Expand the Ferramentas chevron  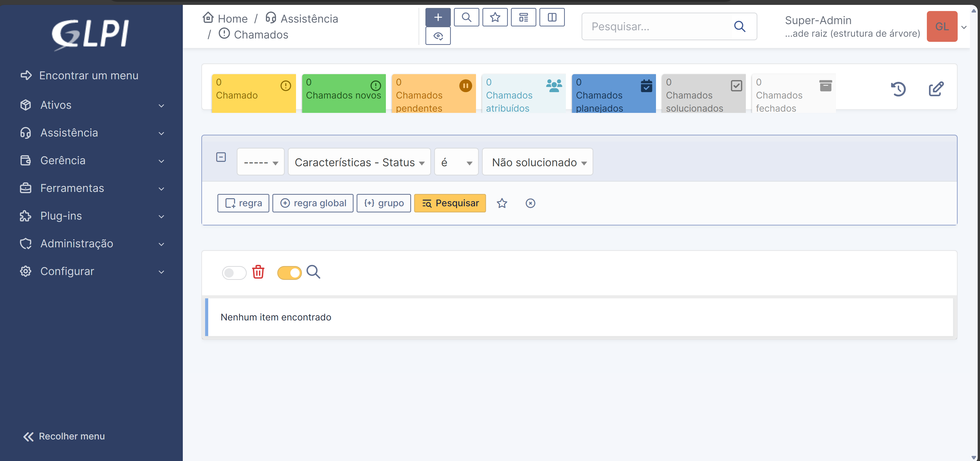coord(161,189)
